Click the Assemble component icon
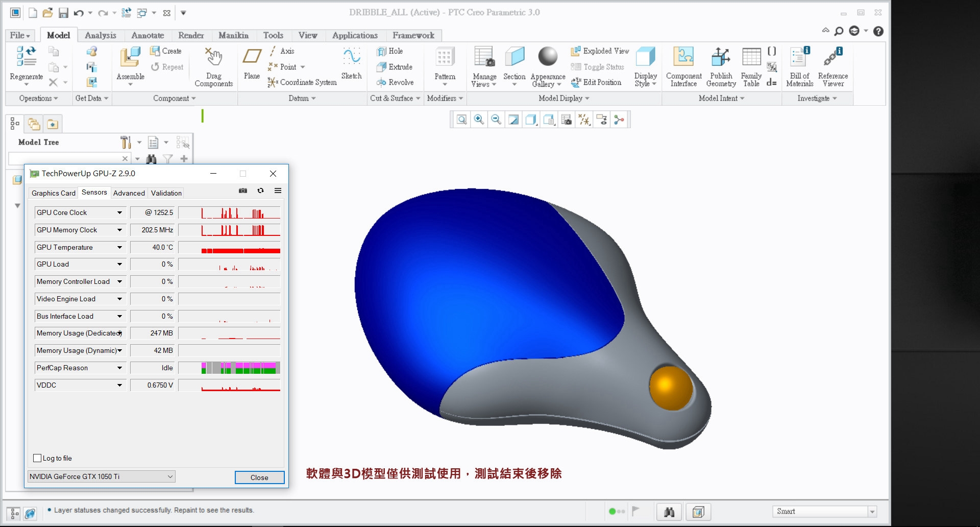This screenshot has height=527, width=980. coord(130,57)
